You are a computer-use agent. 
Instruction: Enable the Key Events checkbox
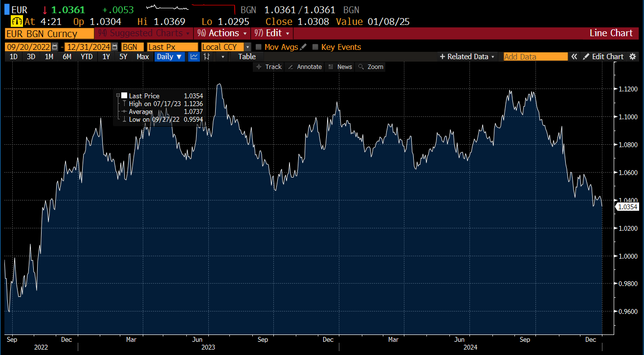315,47
